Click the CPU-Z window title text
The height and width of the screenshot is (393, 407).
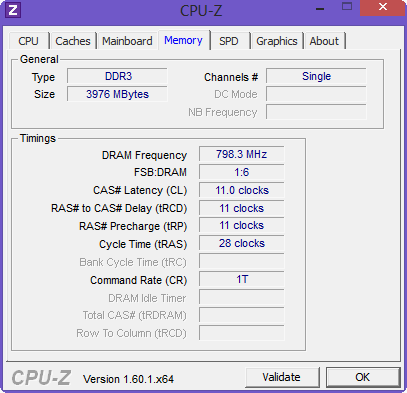[x=201, y=10]
